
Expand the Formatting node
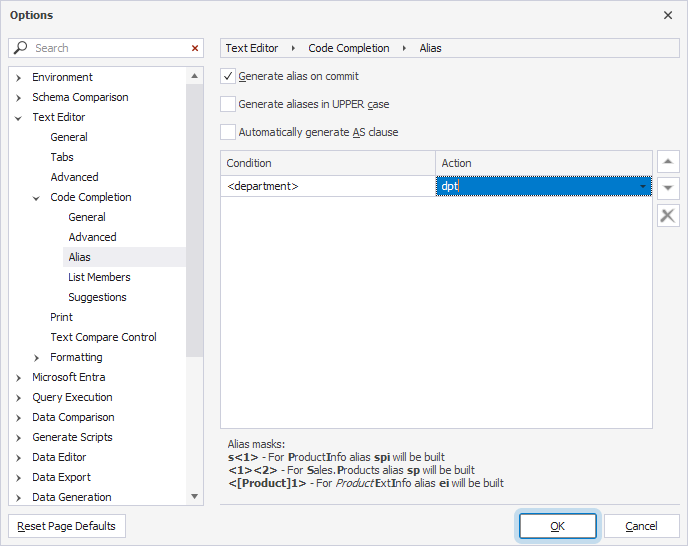tap(36, 358)
